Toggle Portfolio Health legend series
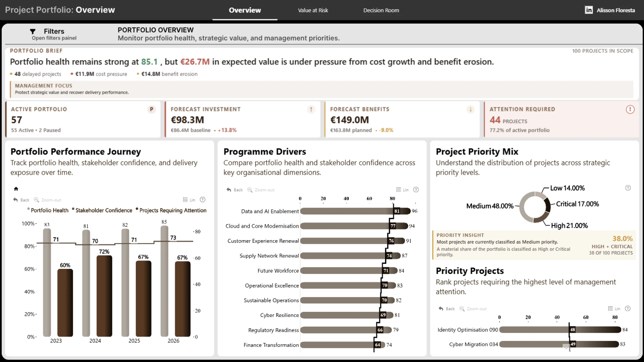This screenshot has height=362, width=644. 48,210
